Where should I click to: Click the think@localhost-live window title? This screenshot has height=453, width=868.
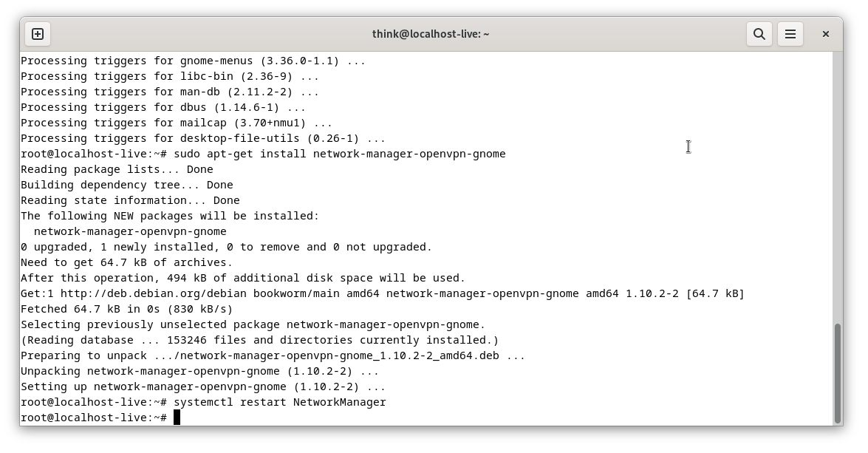(x=431, y=34)
